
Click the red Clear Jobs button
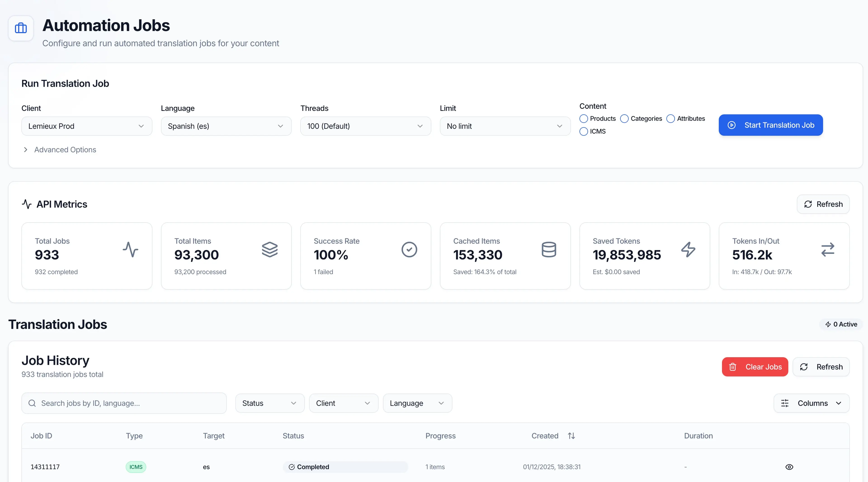(755, 367)
